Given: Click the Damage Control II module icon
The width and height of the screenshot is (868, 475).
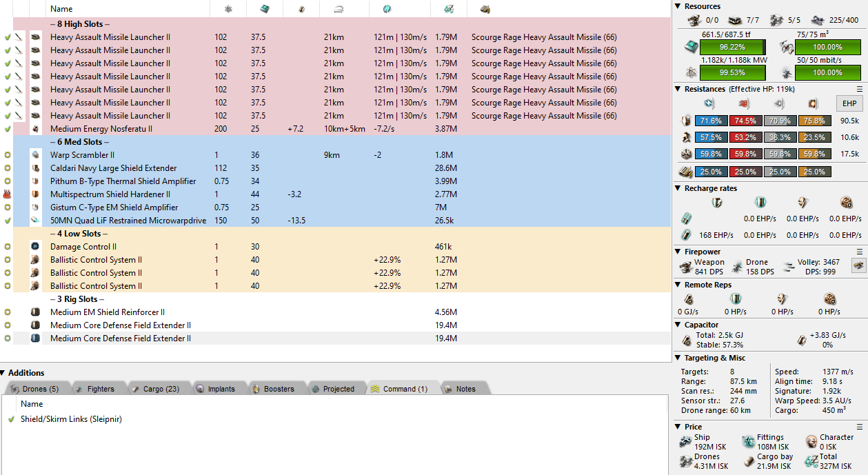Looking at the screenshot, I should (36, 247).
